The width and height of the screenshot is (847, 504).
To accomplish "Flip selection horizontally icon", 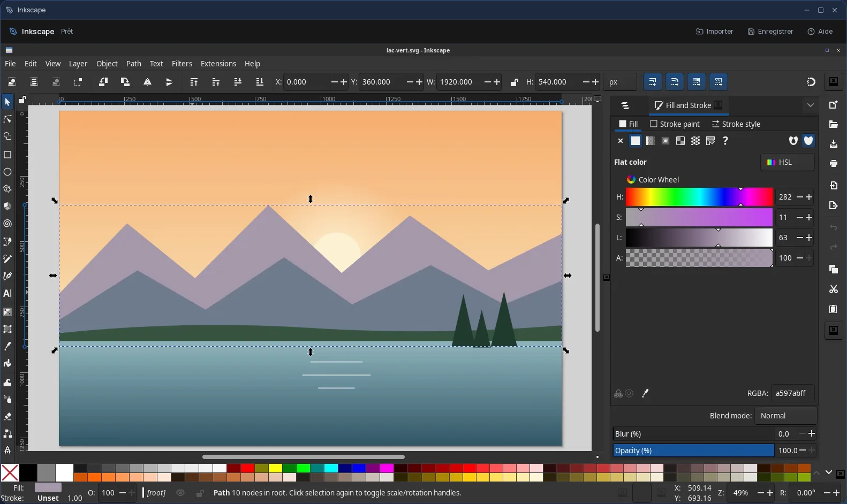I will 147,82.
